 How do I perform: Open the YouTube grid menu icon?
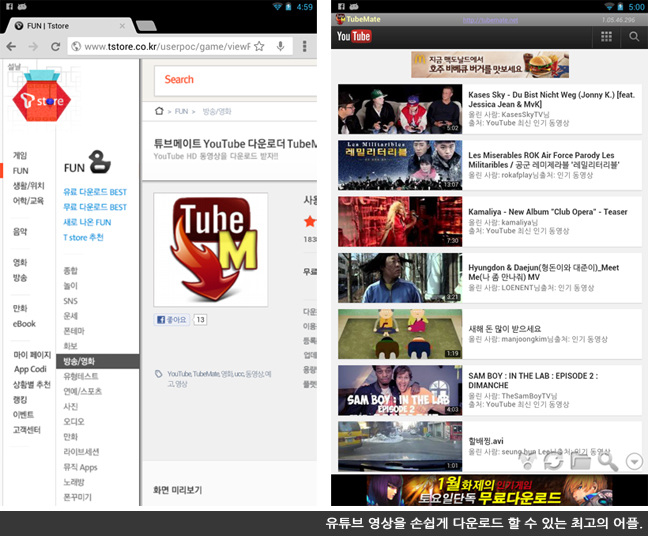pyautogui.click(x=606, y=36)
